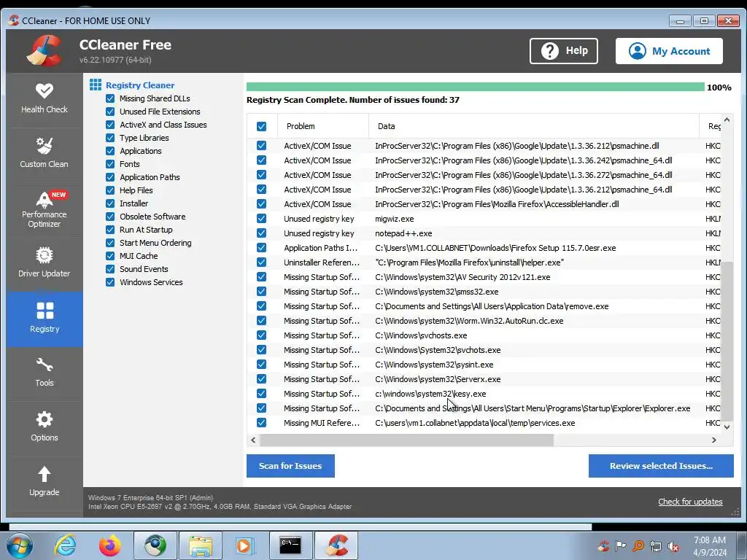Select the Uninstaller Reference helper.exe row
Viewport: 747px width, 560px height.
[484, 262]
